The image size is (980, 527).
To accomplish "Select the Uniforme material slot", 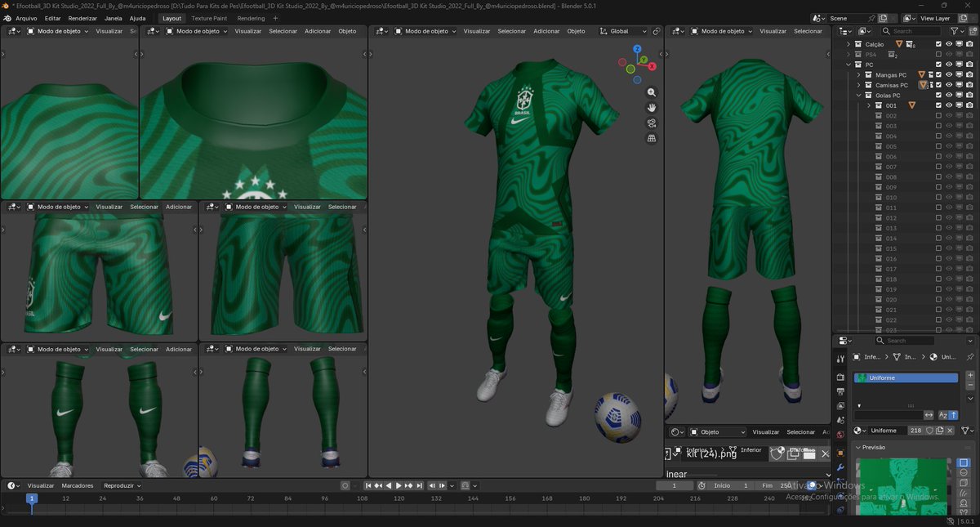I will pyautogui.click(x=906, y=377).
